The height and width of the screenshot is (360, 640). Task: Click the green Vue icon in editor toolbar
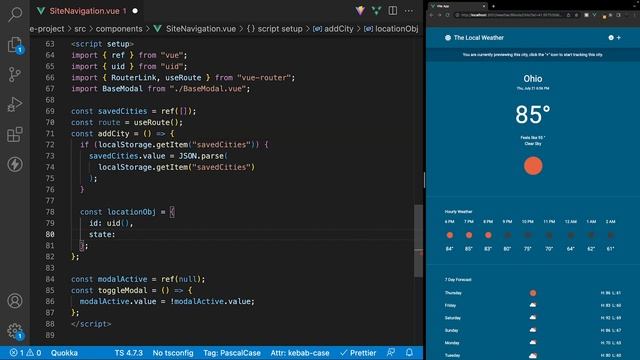pyautogui.click(x=376, y=11)
